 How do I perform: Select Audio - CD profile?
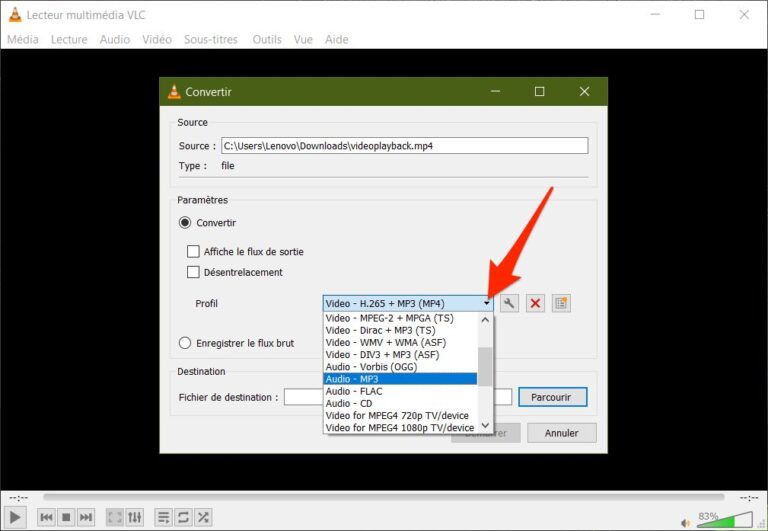tap(400, 404)
